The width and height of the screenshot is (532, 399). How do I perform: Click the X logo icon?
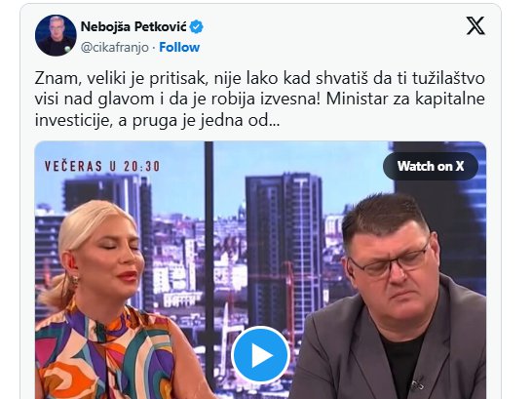(475, 25)
